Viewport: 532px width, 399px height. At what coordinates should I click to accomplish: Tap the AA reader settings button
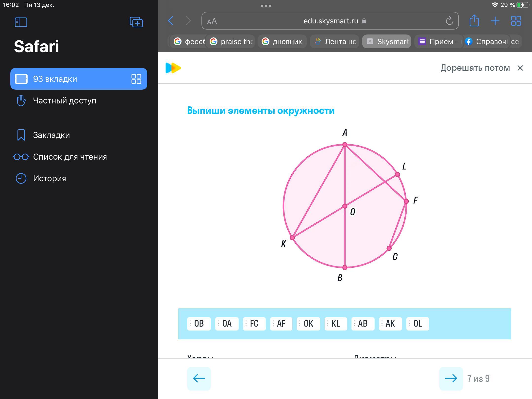pos(212,21)
